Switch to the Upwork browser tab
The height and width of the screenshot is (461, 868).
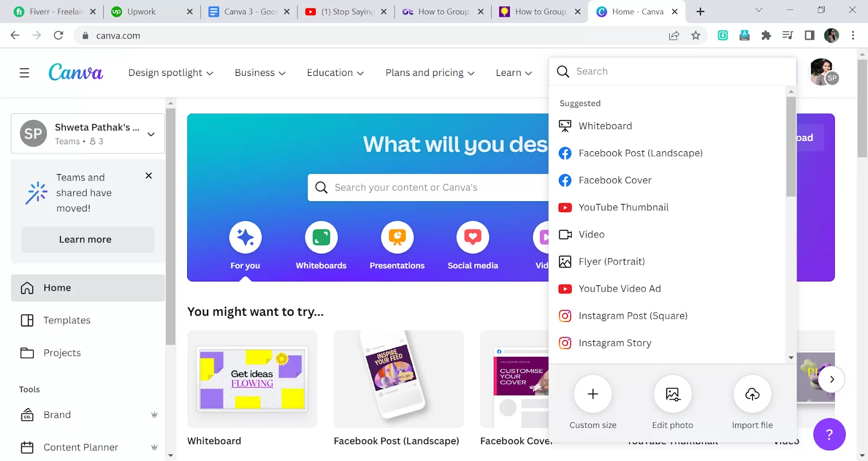[x=151, y=11]
